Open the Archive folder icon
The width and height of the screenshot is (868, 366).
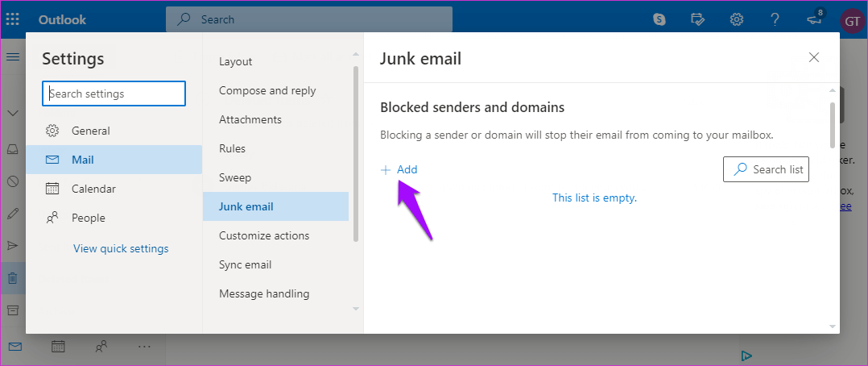pos(13,310)
